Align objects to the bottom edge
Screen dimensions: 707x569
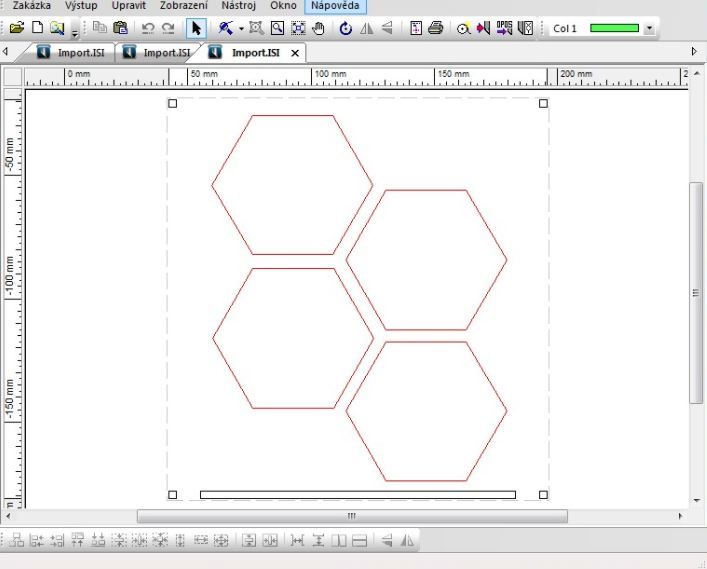(98, 540)
